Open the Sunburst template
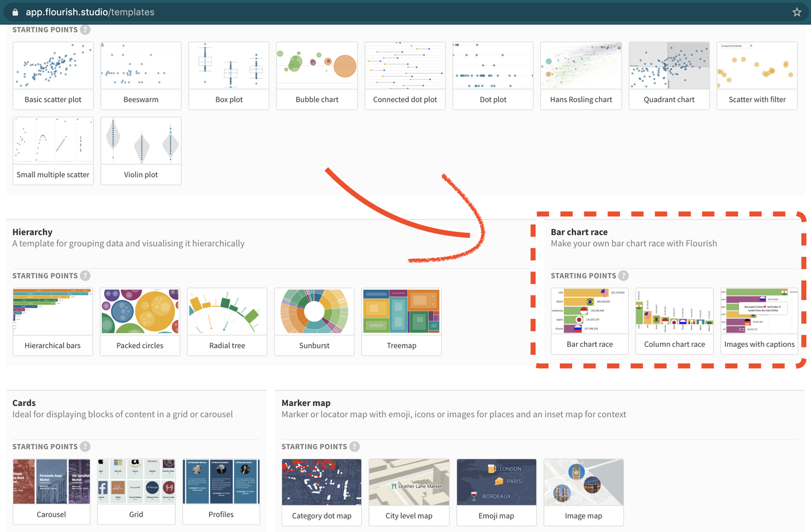811x532 pixels. click(314, 322)
